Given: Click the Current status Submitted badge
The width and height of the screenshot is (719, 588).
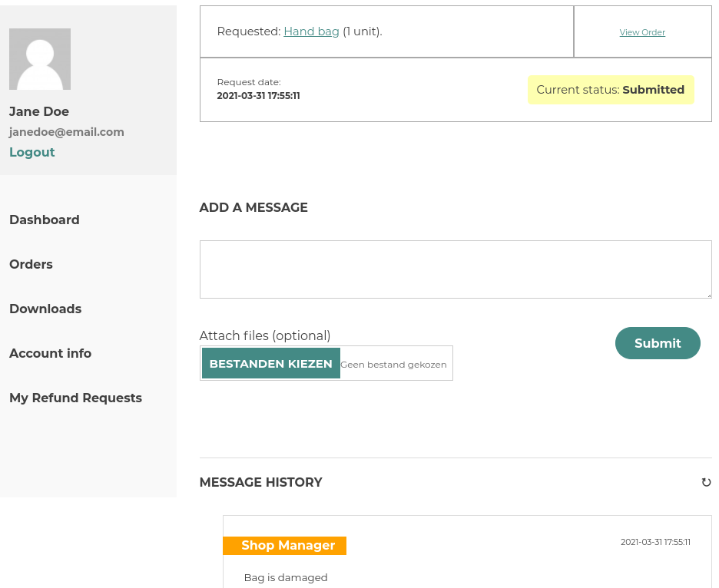Looking at the screenshot, I should (611, 90).
